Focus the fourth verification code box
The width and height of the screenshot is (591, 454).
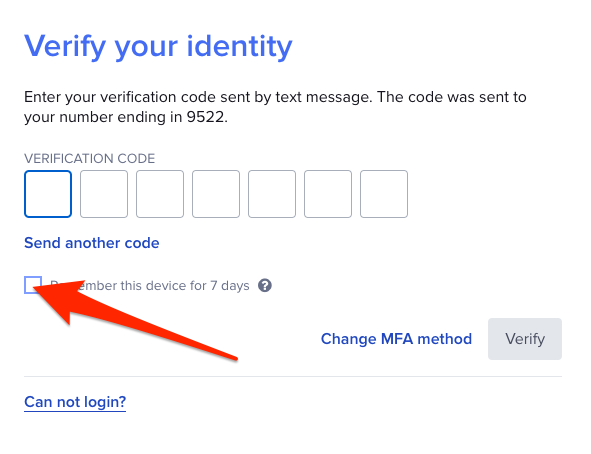point(216,194)
